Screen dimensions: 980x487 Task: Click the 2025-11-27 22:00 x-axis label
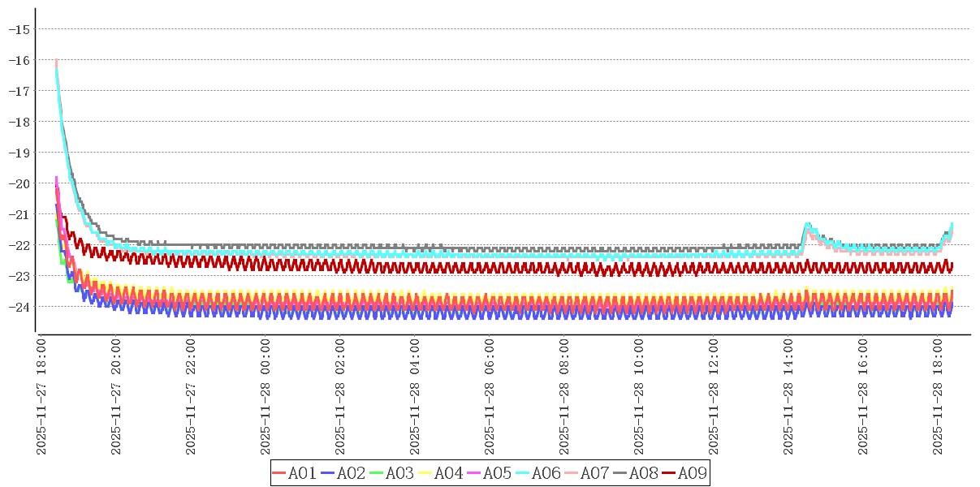point(191,397)
